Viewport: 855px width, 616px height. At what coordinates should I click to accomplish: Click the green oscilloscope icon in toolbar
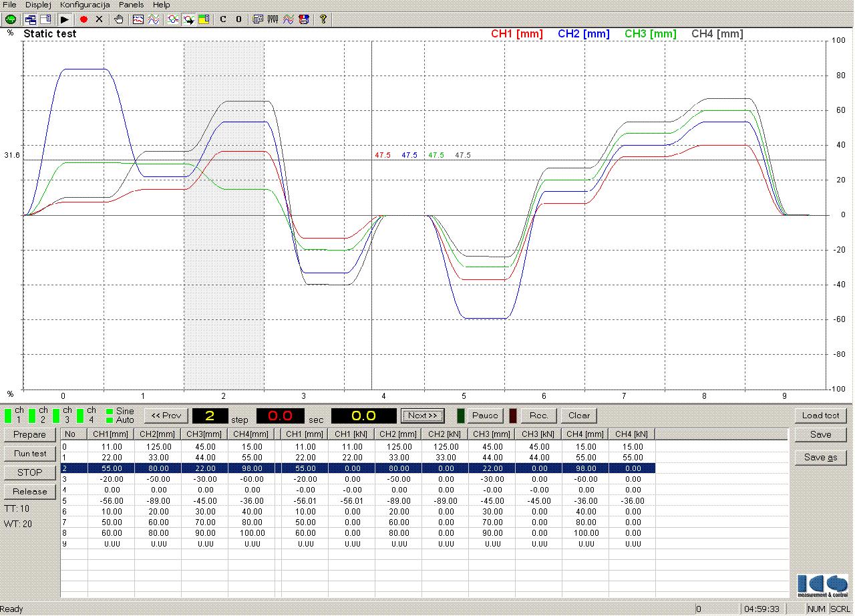[10, 19]
